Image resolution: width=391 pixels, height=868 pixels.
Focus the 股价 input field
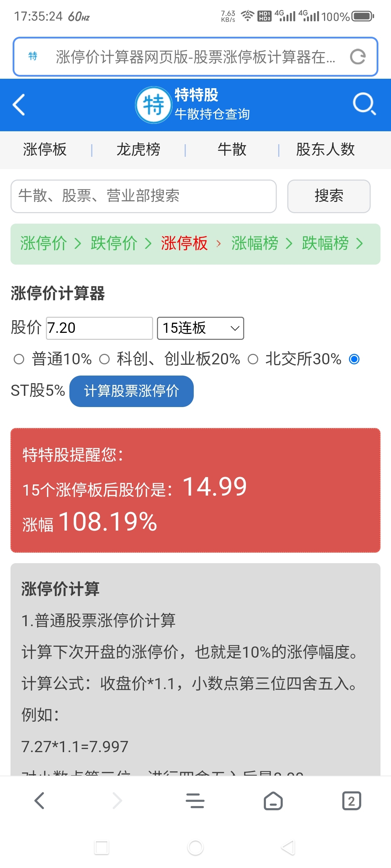100,328
